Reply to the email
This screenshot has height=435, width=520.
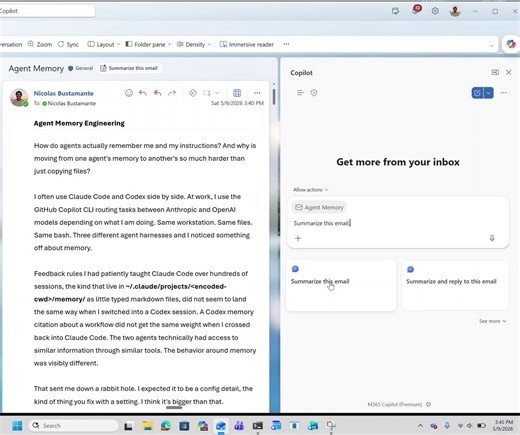pyautogui.click(x=143, y=93)
